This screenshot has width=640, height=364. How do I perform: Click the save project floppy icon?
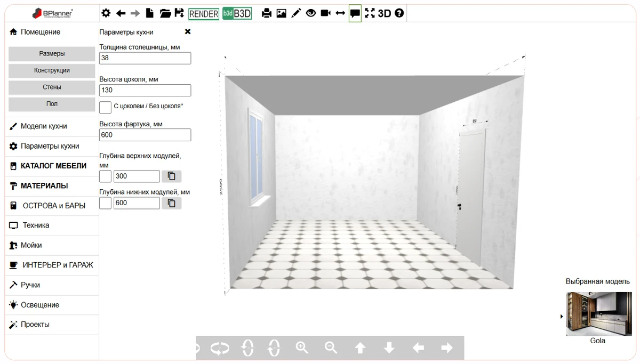click(179, 14)
